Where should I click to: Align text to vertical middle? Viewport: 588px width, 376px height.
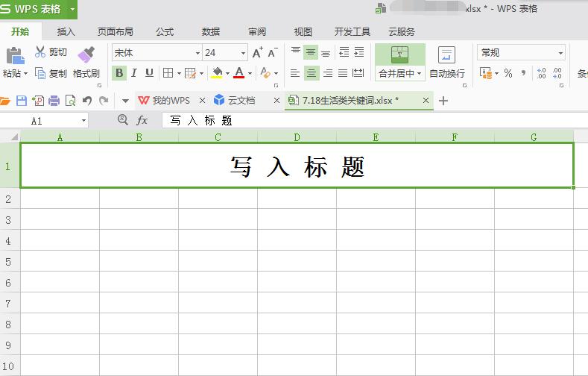tap(311, 51)
